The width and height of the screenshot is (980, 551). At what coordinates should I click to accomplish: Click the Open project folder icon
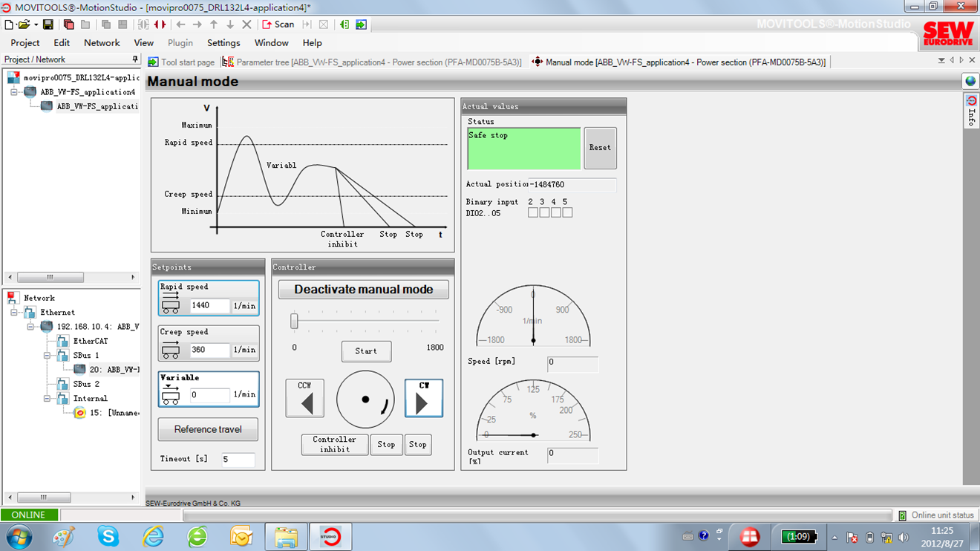point(24,25)
